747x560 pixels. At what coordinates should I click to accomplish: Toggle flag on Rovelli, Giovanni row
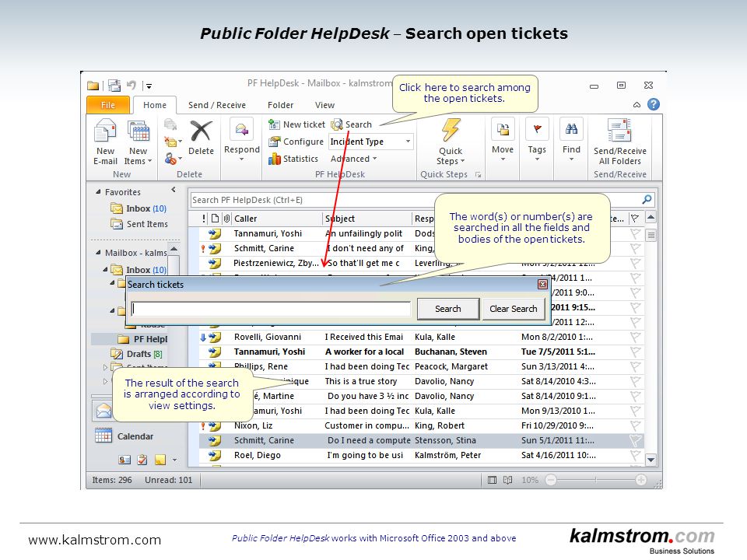click(635, 337)
